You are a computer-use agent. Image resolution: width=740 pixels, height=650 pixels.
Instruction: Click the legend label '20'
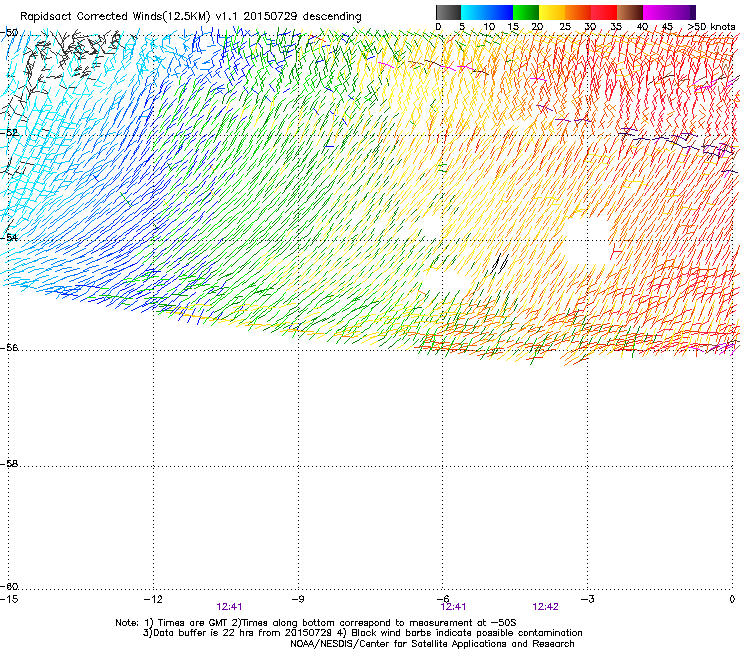pyautogui.click(x=537, y=27)
